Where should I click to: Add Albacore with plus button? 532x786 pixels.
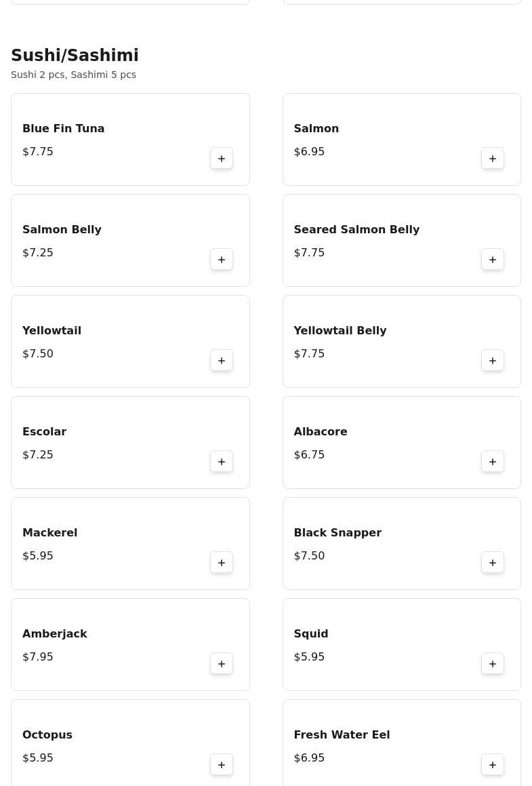pyautogui.click(x=493, y=462)
